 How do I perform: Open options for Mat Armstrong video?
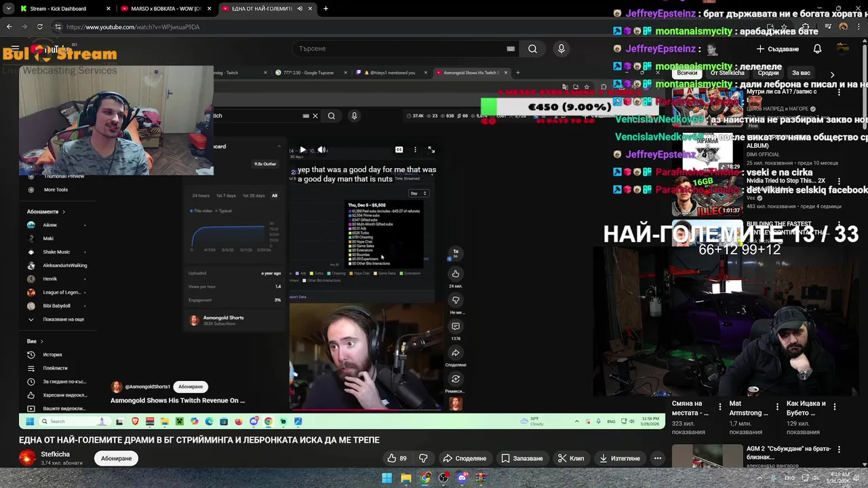[777, 407]
